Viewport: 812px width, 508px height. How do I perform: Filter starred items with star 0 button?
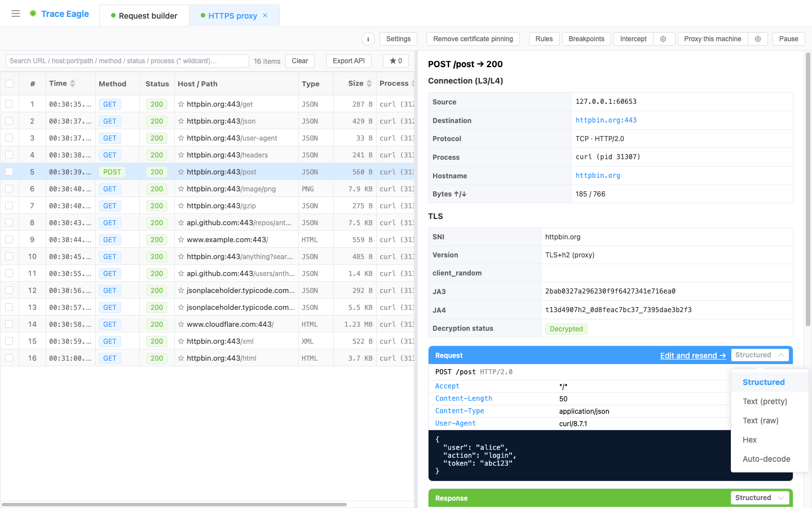tap(396, 61)
